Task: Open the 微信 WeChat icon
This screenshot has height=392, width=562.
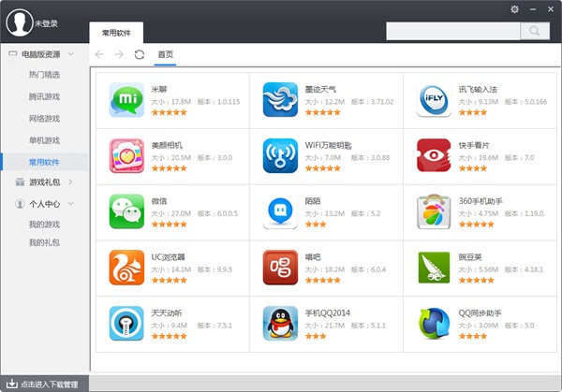Action: point(126,211)
